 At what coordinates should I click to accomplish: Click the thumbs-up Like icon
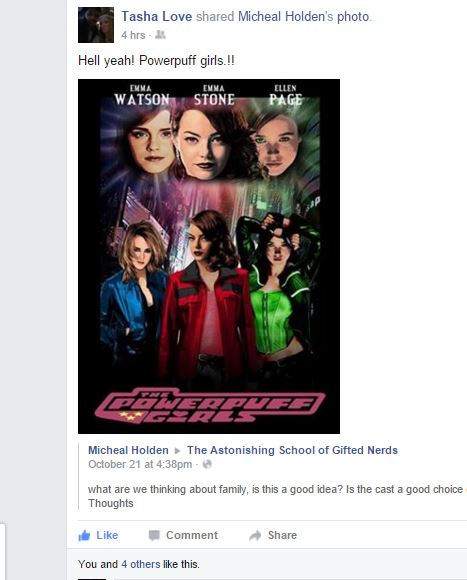(x=84, y=535)
